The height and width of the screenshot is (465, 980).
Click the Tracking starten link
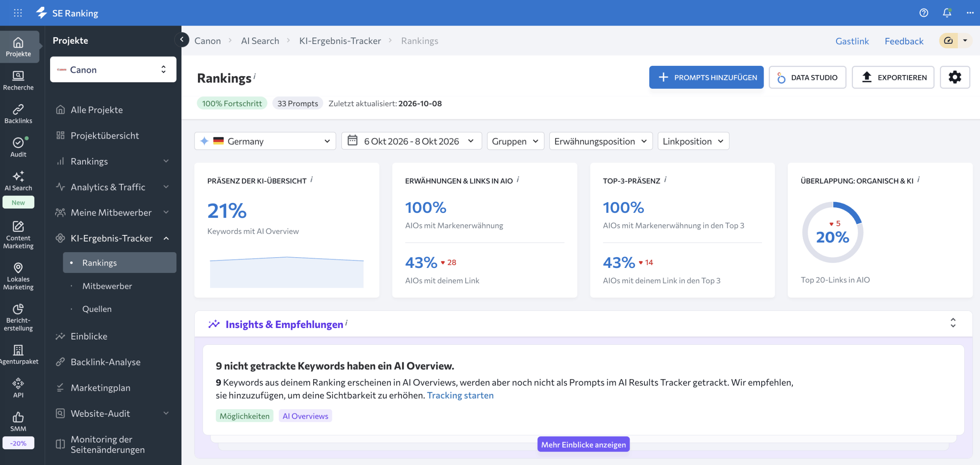460,395
